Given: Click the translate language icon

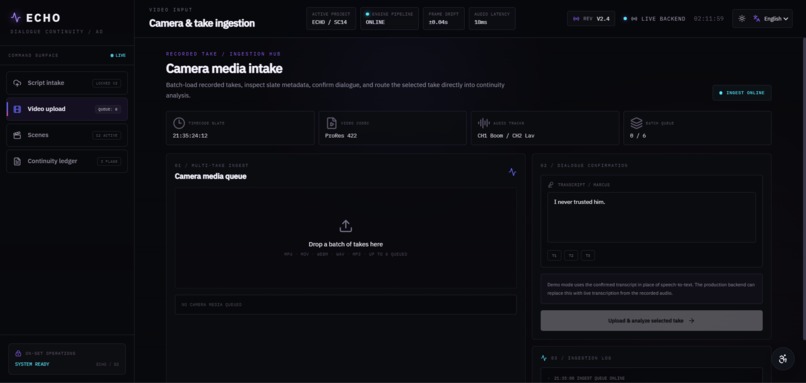Looking at the screenshot, I should 757,19.
